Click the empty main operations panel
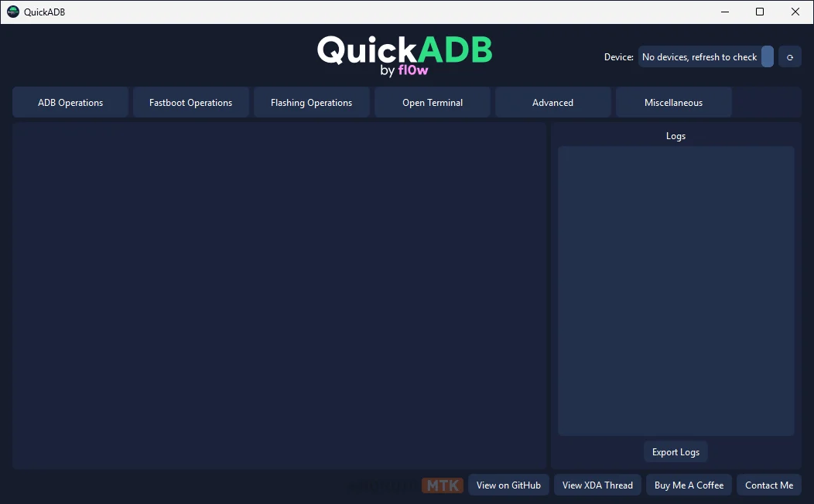The width and height of the screenshot is (814, 504). pos(279,295)
